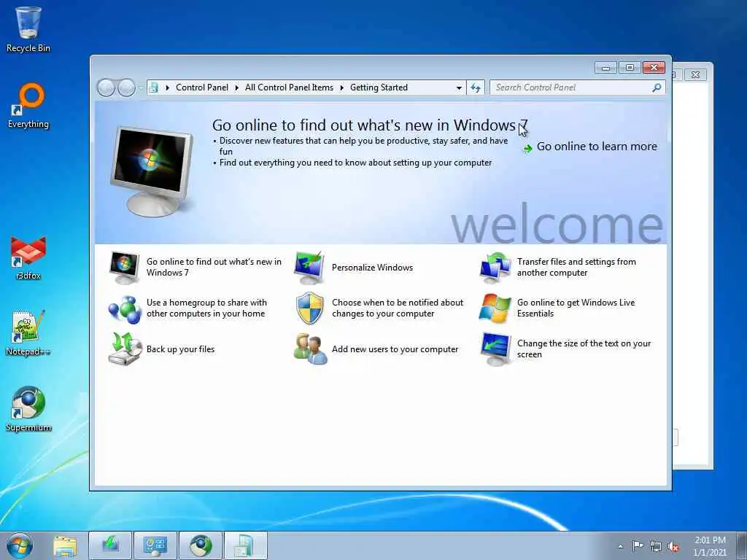Select Use a homegroup to share text
The image size is (747, 560).
pos(206,308)
